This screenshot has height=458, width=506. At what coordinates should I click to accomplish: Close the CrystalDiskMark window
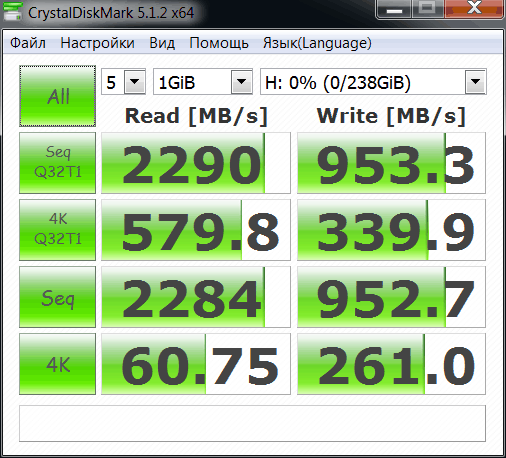pos(474,9)
